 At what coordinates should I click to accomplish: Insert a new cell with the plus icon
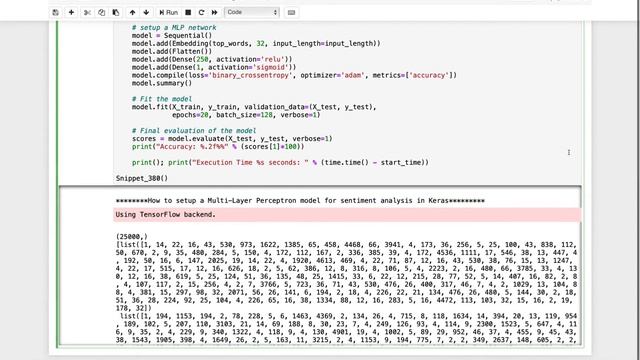71,13
